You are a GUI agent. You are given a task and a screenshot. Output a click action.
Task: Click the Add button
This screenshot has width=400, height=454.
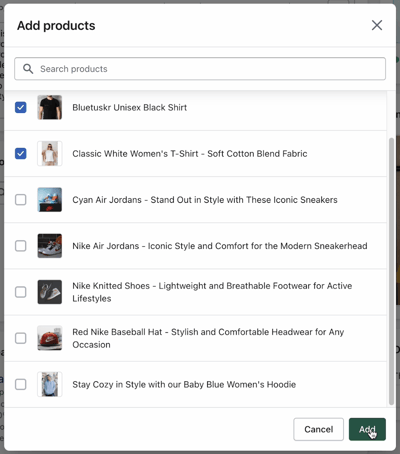point(367,429)
